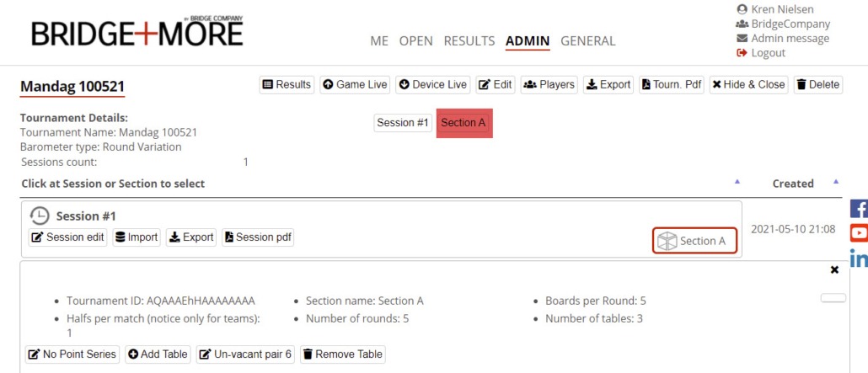868x373 pixels.
Task: Close the section details panel with X
Action: click(834, 270)
